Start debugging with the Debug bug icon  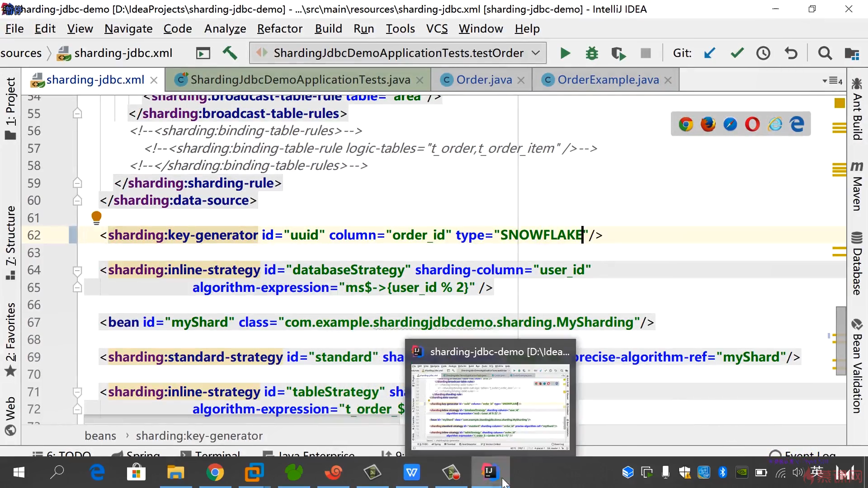(x=591, y=53)
